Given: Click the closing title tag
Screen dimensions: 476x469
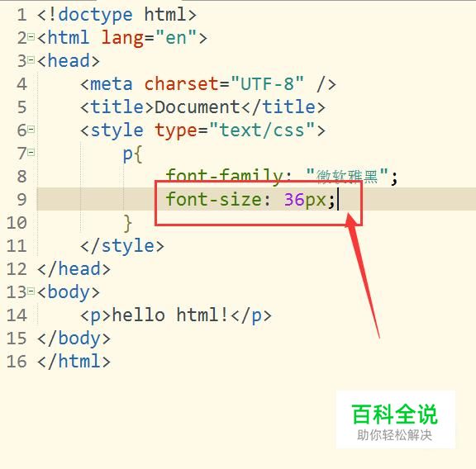Looking at the screenshot, I should point(283,107).
